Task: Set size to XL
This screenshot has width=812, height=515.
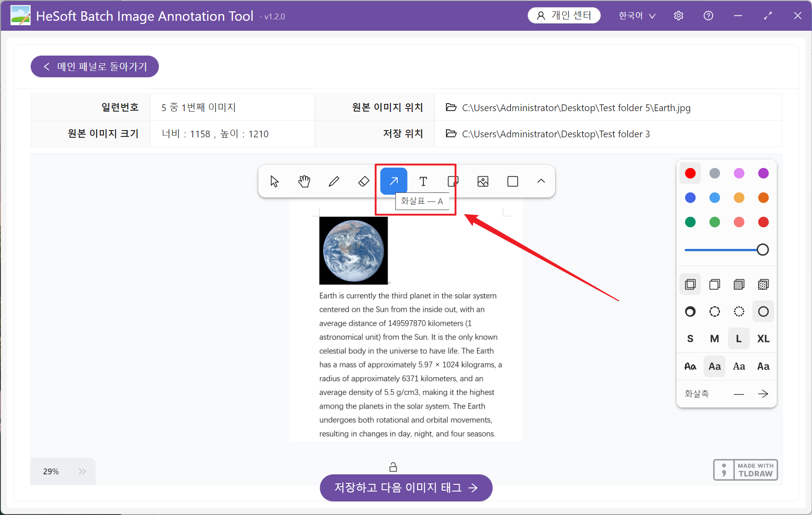Action: click(763, 338)
